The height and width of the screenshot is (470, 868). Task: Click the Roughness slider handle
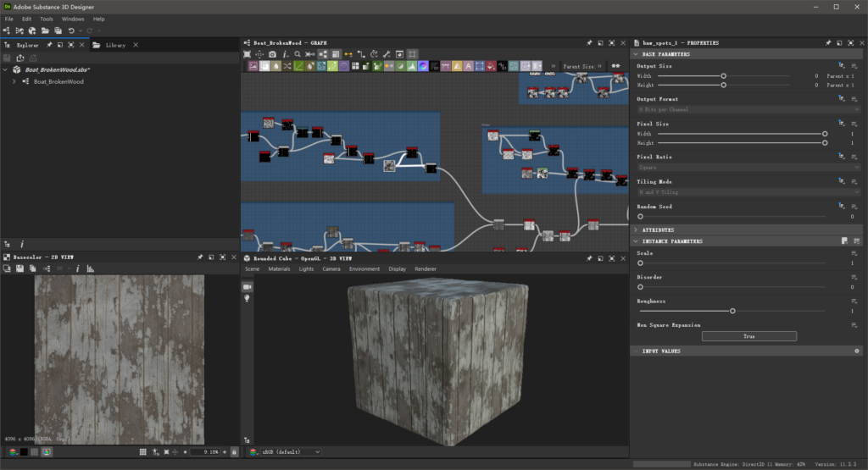(x=732, y=311)
